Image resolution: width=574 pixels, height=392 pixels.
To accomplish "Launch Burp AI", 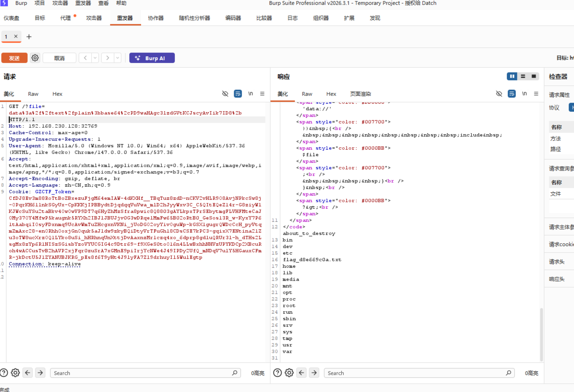I will coord(152,58).
